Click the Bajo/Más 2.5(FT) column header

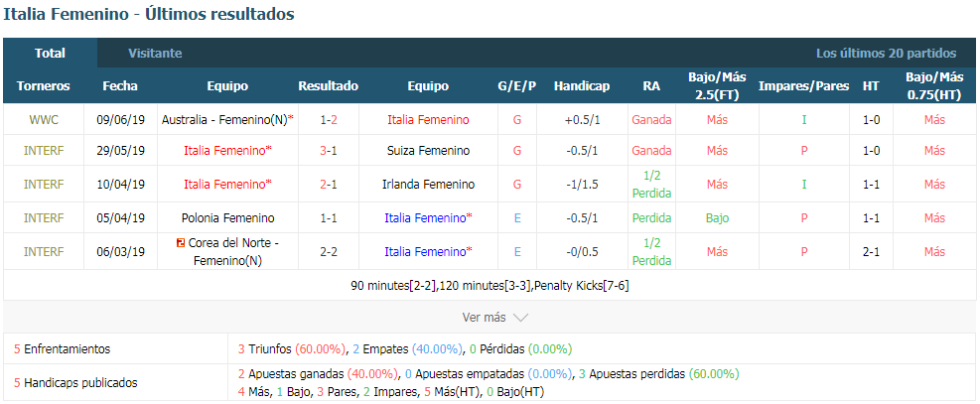717,86
